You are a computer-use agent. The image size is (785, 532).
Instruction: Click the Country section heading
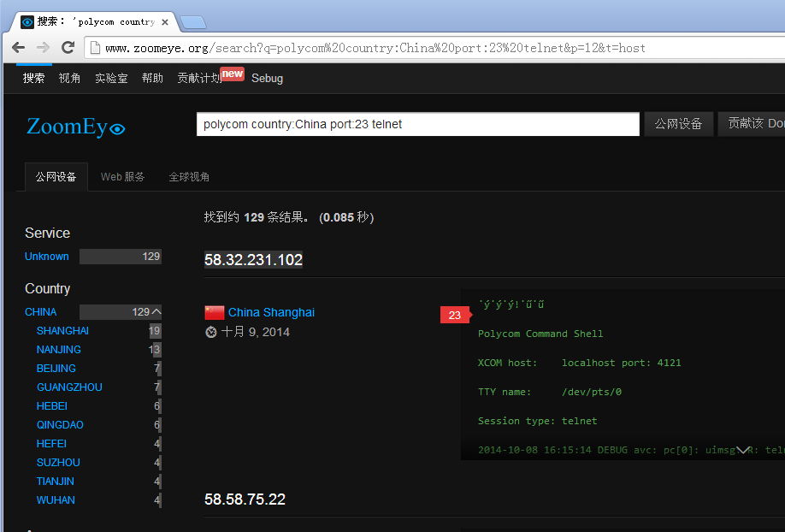48,288
